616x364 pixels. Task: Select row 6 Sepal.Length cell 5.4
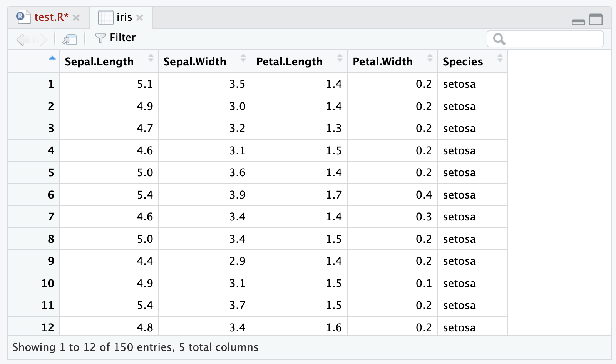pos(145,195)
